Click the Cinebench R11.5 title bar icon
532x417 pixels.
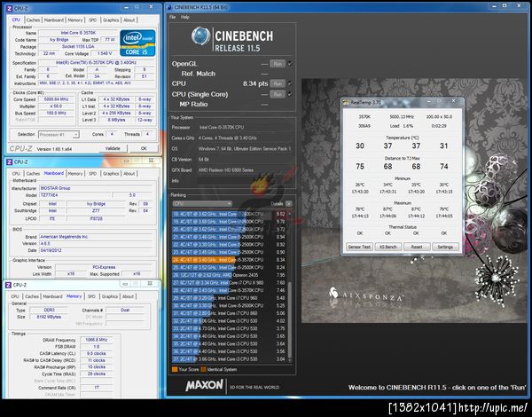pos(169,7)
